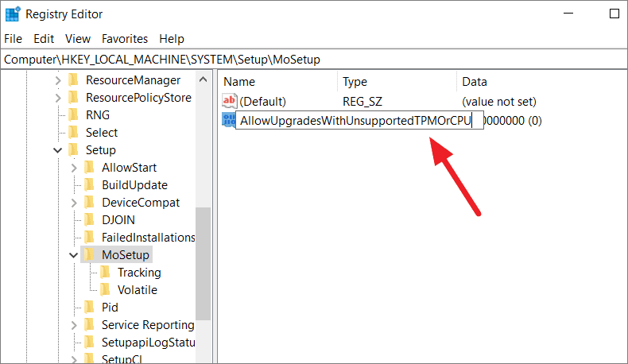The width and height of the screenshot is (628, 364).
Task: Open the Favorites menu
Action: [125, 39]
